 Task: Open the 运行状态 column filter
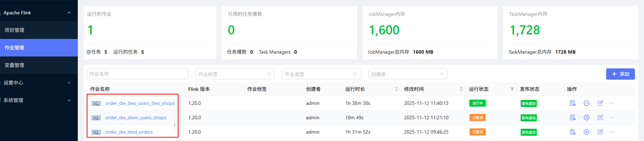click(x=512, y=89)
